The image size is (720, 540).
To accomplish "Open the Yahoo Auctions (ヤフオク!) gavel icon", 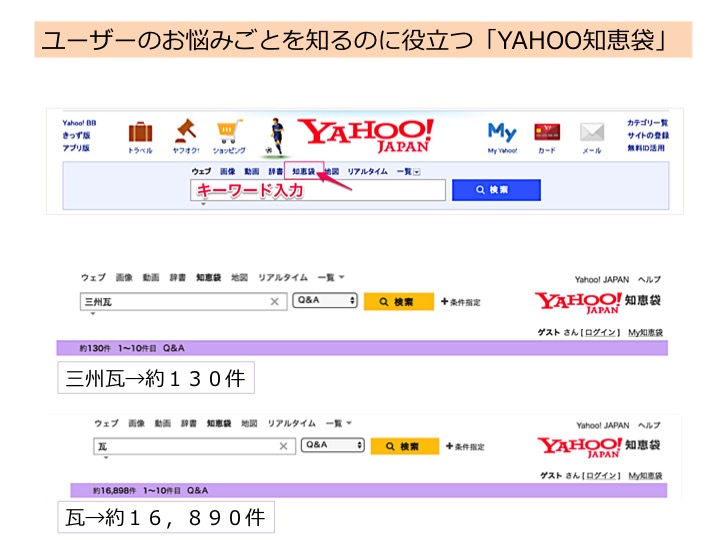I will [186, 130].
